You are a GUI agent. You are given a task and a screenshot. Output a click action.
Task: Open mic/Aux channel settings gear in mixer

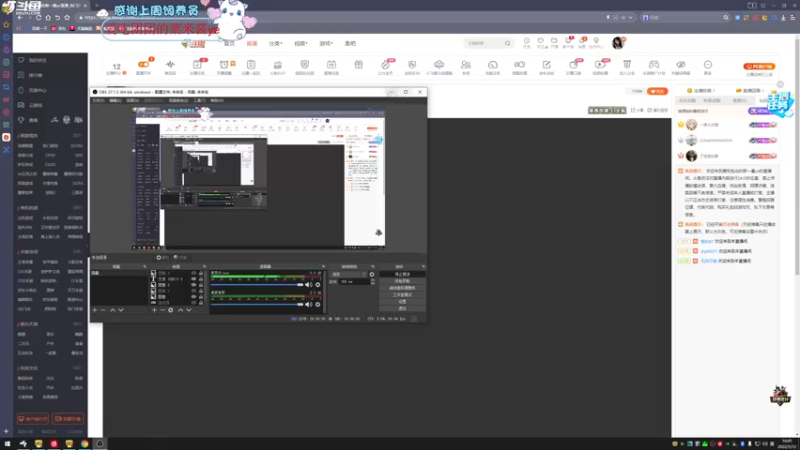click(317, 285)
